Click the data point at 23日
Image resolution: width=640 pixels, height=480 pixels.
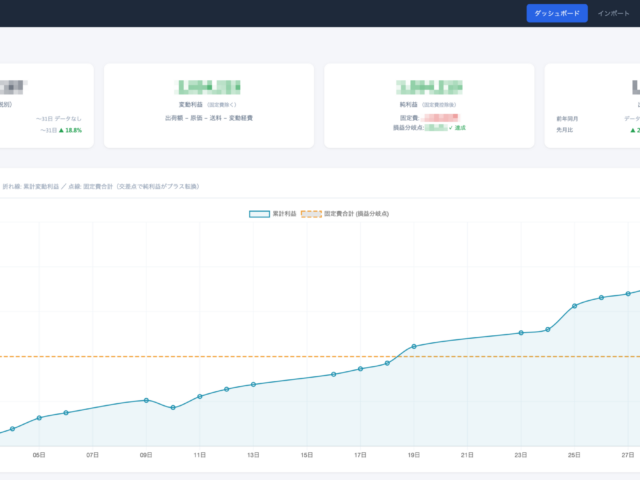[521, 333]
